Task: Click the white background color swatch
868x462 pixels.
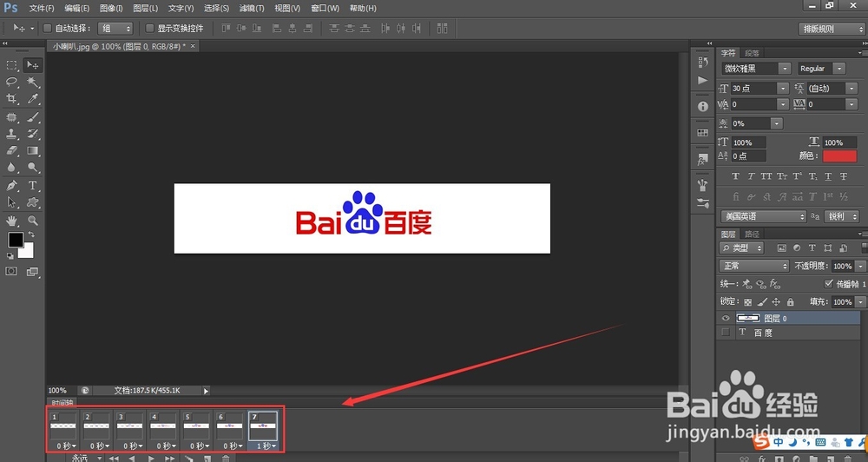Action: click(x=28, y=252)
